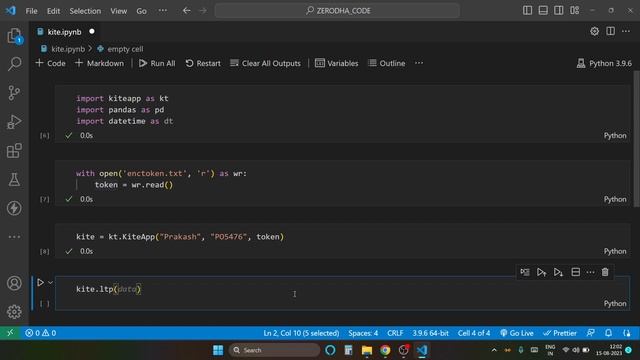Open the lightning bolt Thunder Client view
The width and height of the screenshot is (640, 360).
14,208
